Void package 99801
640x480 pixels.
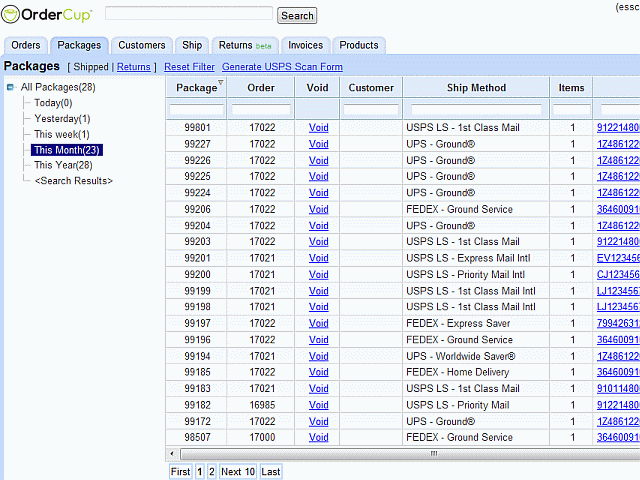click(x=318, y=128)
